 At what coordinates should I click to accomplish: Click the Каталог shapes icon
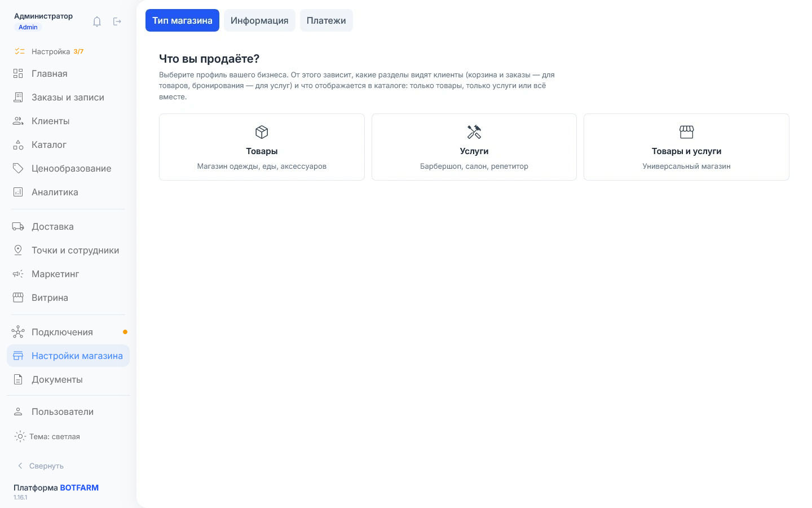(x=18, y=144)
